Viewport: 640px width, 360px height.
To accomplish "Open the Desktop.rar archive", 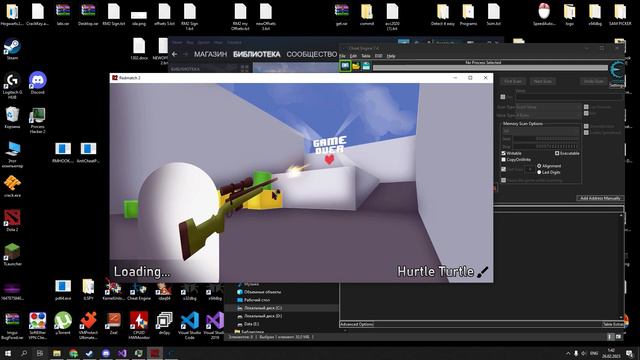I will point(88,14).
